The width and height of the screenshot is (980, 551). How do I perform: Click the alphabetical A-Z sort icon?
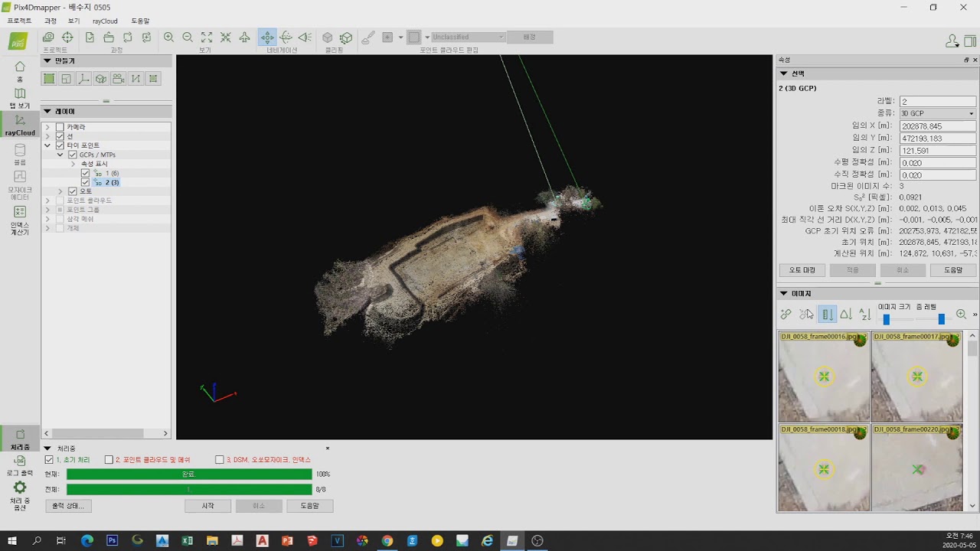[x=864, y=315]
